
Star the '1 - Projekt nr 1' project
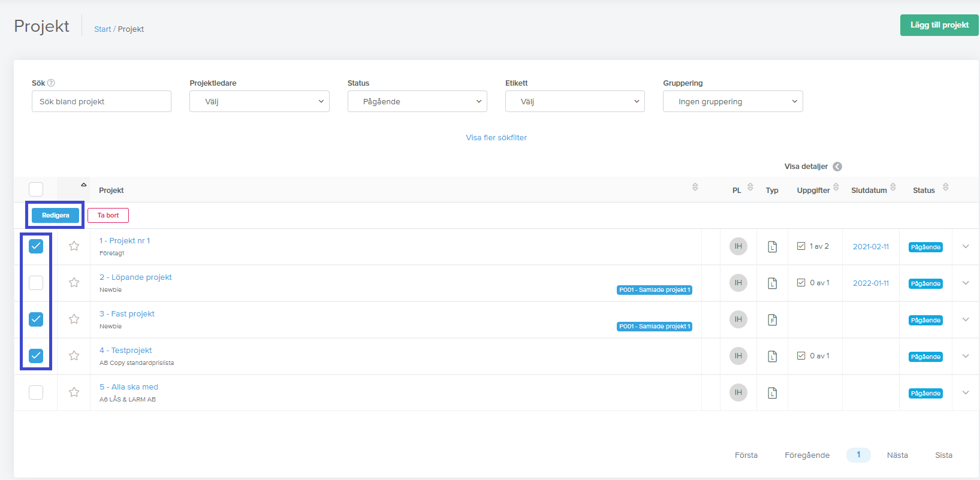click(74, 246)
